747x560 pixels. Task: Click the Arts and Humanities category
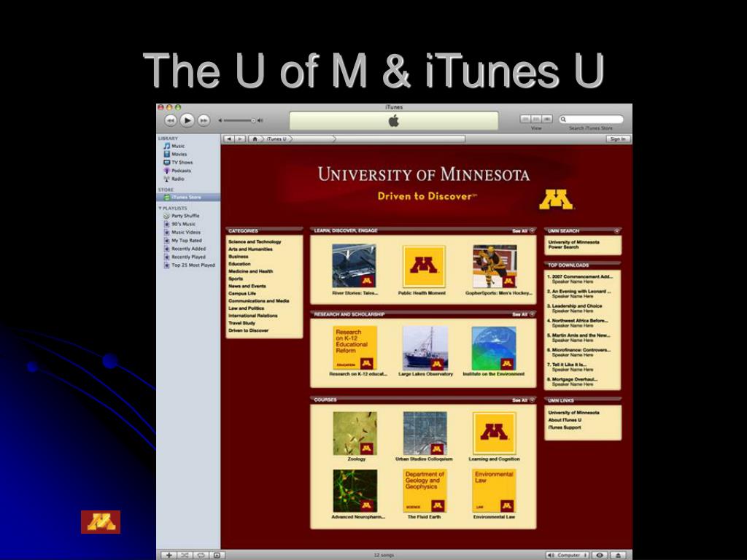[251, 249]
